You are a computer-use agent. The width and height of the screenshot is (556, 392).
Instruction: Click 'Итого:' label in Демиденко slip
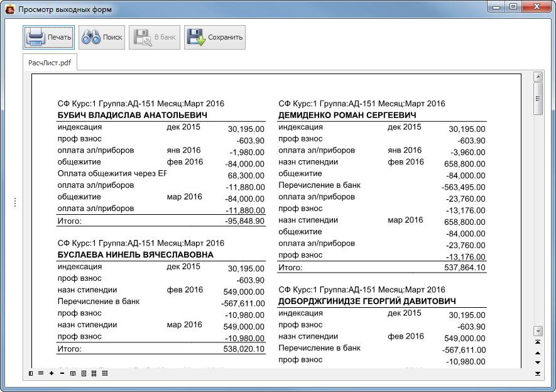(x=290, y=268)
